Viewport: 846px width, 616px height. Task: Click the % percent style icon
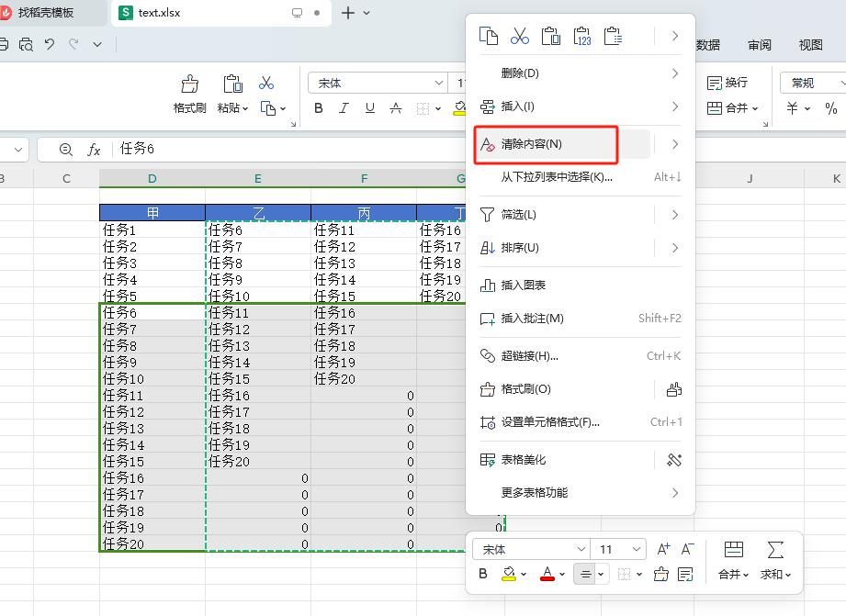(x=831, y=108)
